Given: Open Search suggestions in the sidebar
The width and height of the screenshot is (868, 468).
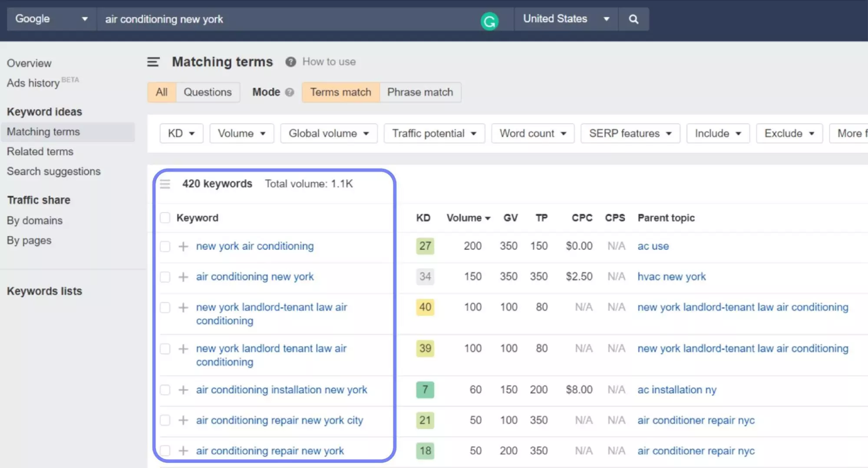Looking at the screenshot, I should click(53, 171).
